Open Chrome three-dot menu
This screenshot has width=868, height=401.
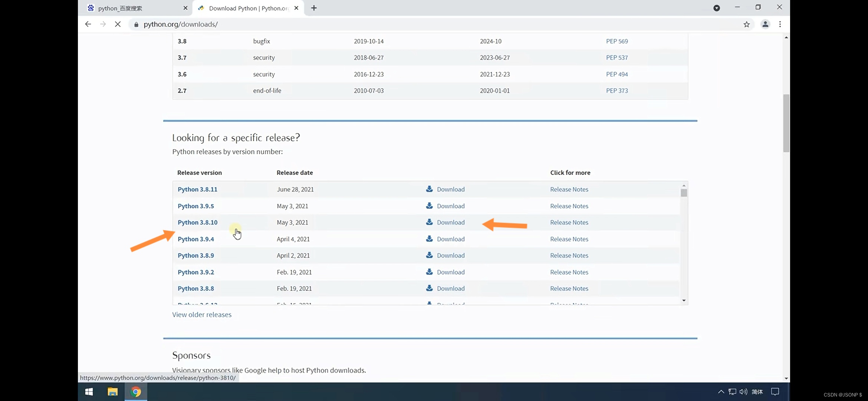(780, 25)
